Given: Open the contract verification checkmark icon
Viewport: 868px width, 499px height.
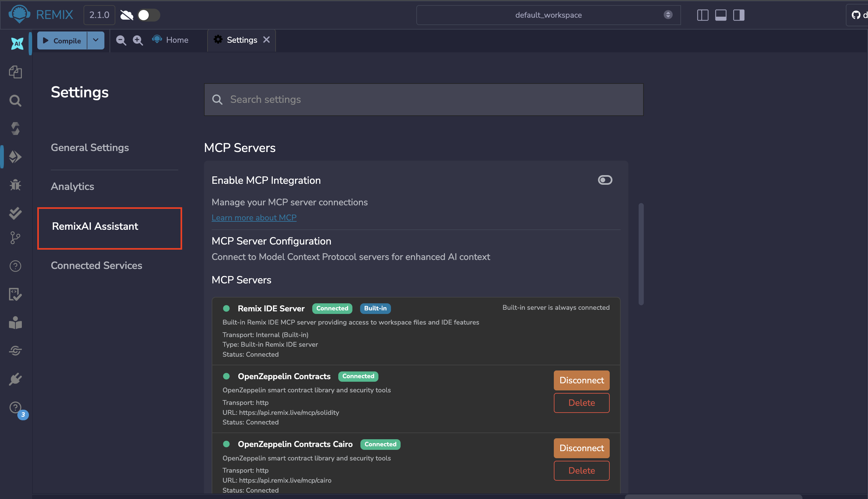Looking at the screenshot, I should 15,294.
